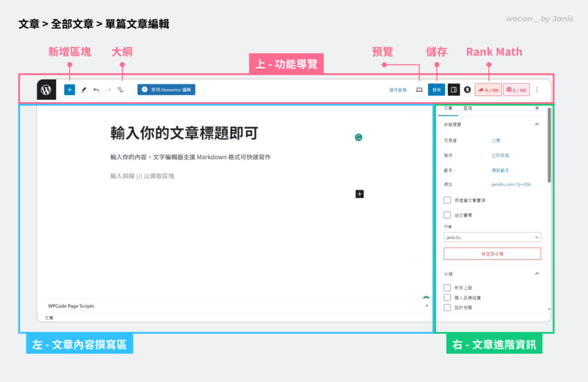Check the 將這篇文章置頂 sticky checkbox
The image size is (588, 382).
point(447,200)
